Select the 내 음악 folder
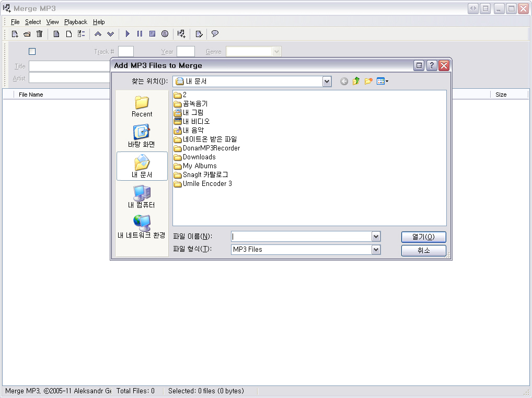 click(189, 130)
